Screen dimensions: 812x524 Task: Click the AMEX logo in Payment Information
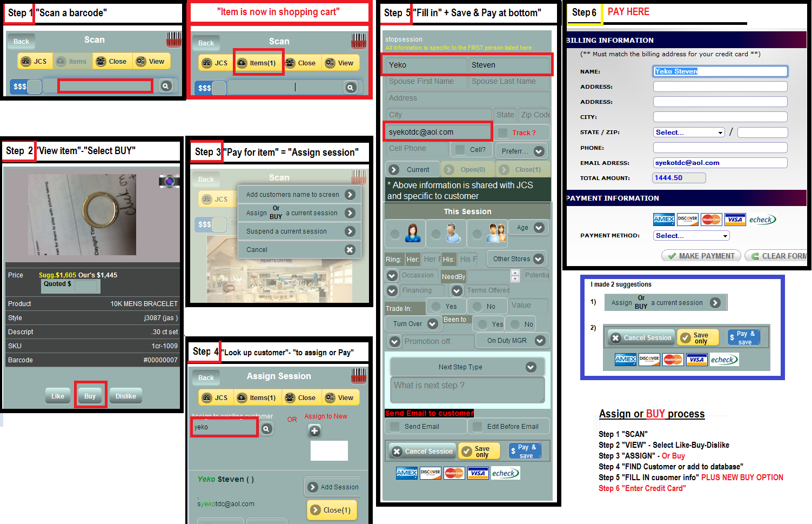coord(664,219)
